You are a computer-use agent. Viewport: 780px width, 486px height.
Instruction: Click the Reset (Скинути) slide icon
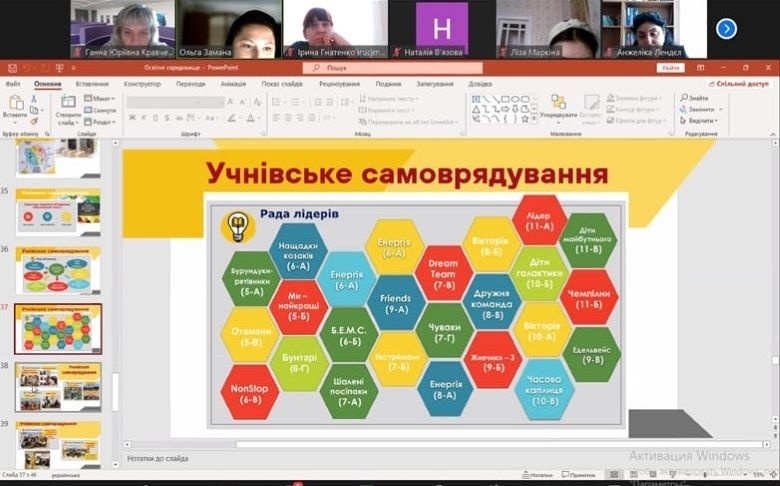coord(101,110)
